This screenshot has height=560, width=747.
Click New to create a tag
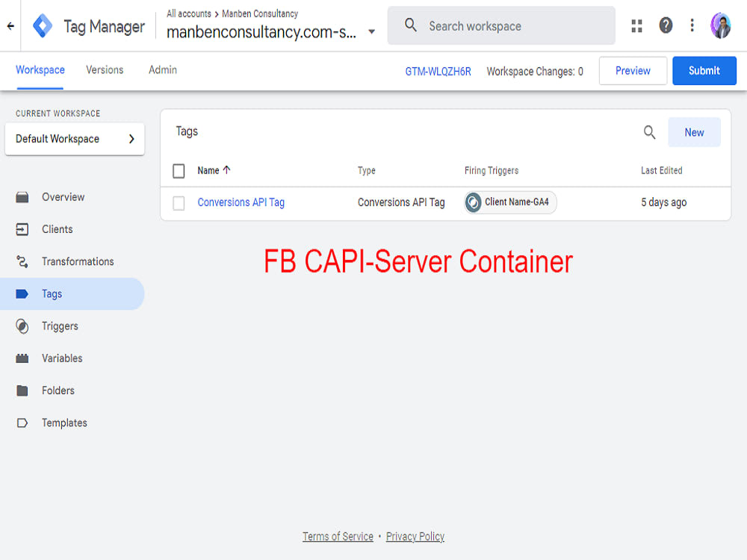694,132
